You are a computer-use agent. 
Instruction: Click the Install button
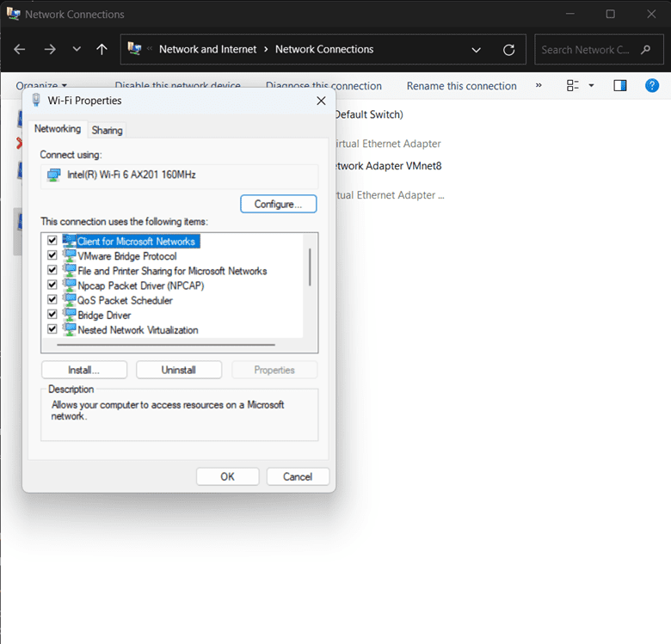(84, 370)
